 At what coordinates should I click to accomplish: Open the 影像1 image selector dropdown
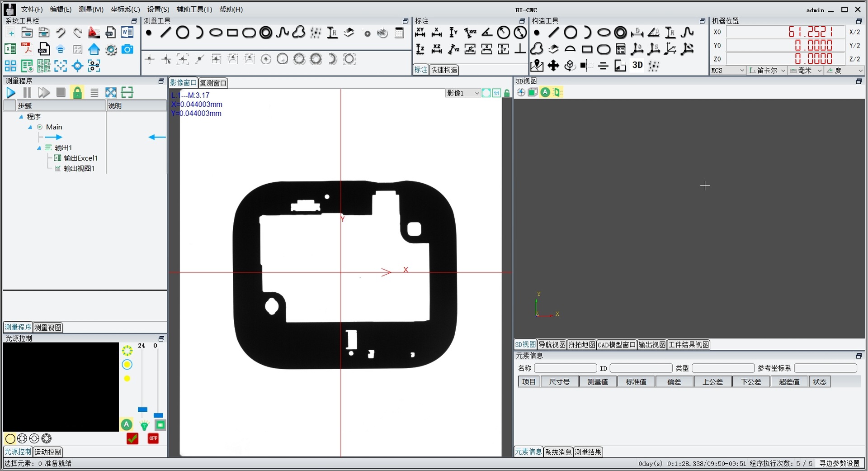(x=463, y=93)
